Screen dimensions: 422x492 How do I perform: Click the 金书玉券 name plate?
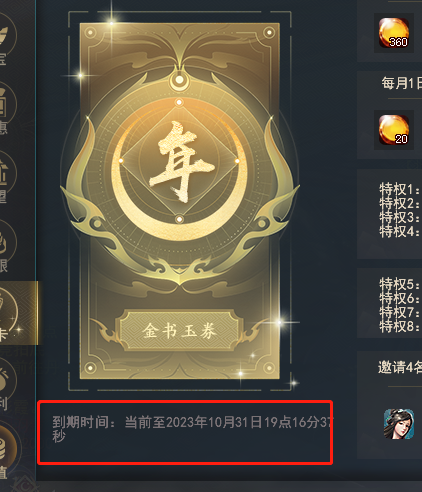(x=179, y=331)
